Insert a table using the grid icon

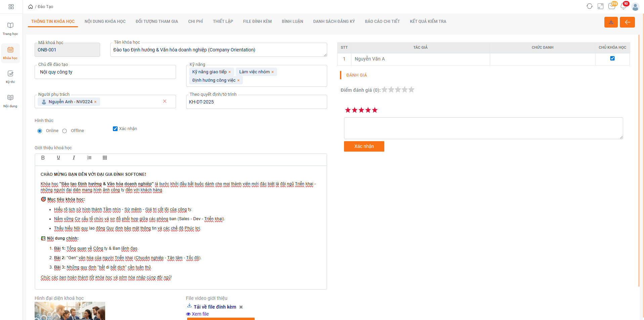[105, 158]
